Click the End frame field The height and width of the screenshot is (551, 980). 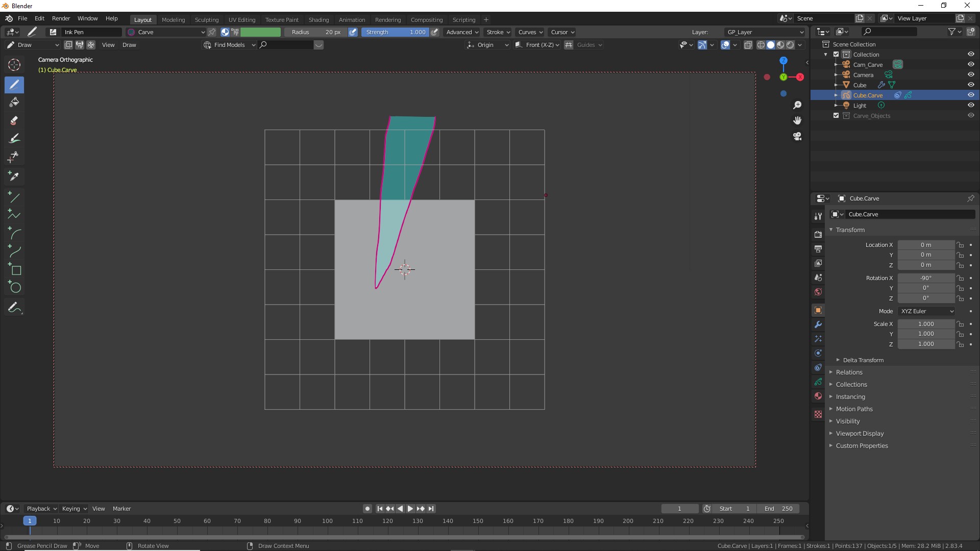779,509
